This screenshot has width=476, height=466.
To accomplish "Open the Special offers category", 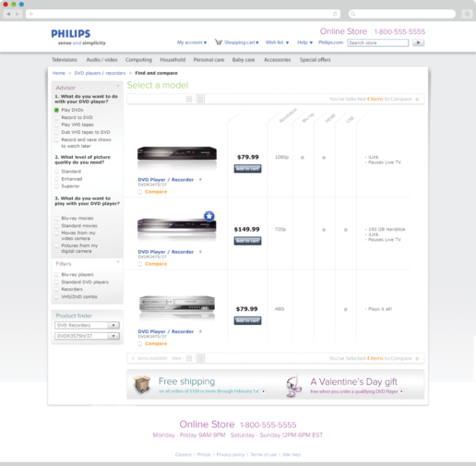I will 315,60.
